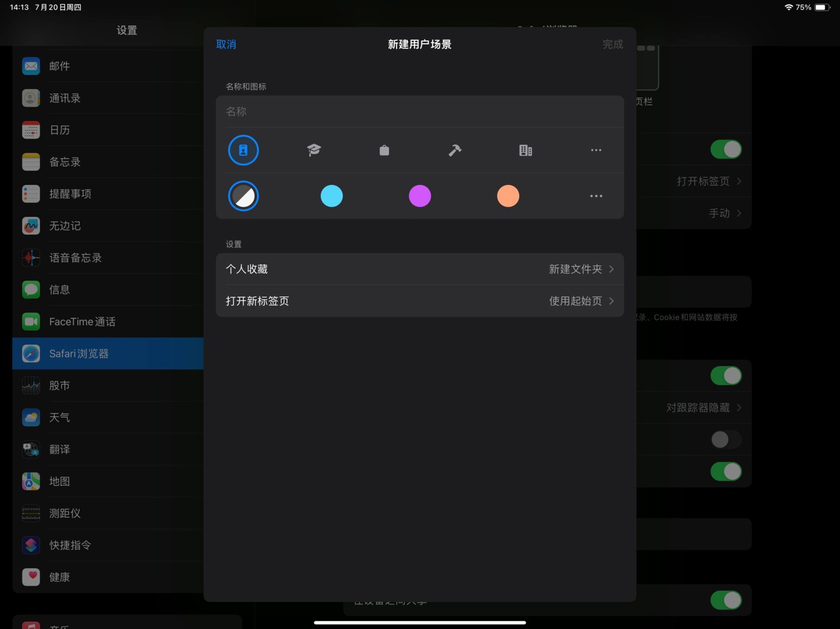Screen dimensions: 840x629
Task: Select the graduation cap profile icon
Action: tap(314, 150)
